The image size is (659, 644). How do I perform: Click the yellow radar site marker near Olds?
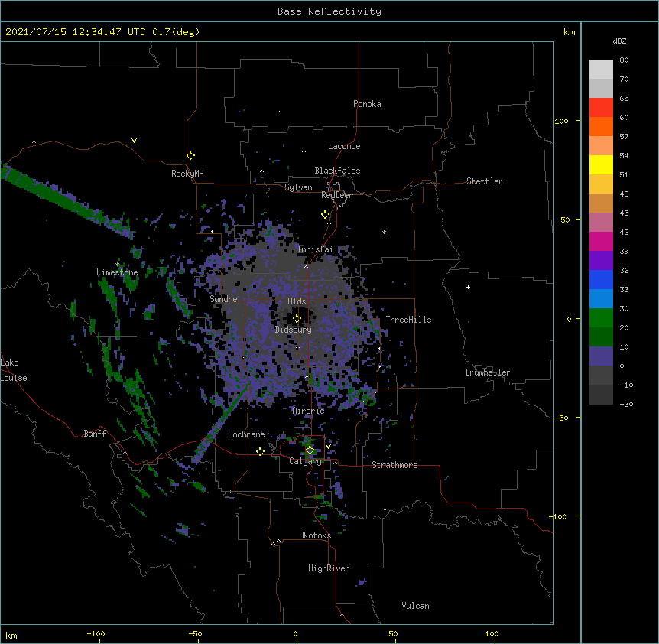297,319
